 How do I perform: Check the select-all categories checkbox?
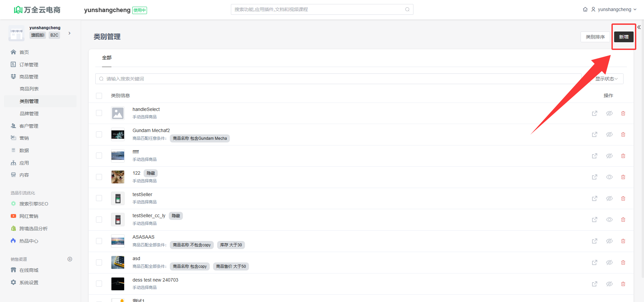tap(99, 96)
